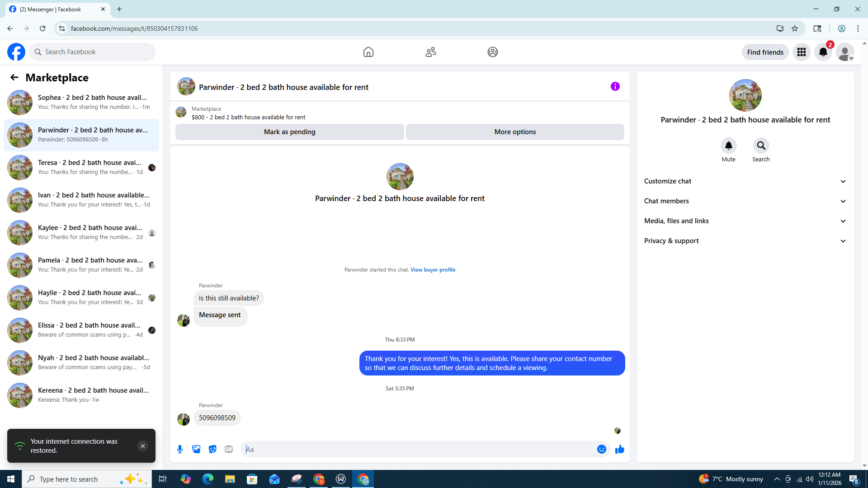This screenshot has height=488, width=868.
Task: Open the emoji picker
Action: [x=602, y=449]
